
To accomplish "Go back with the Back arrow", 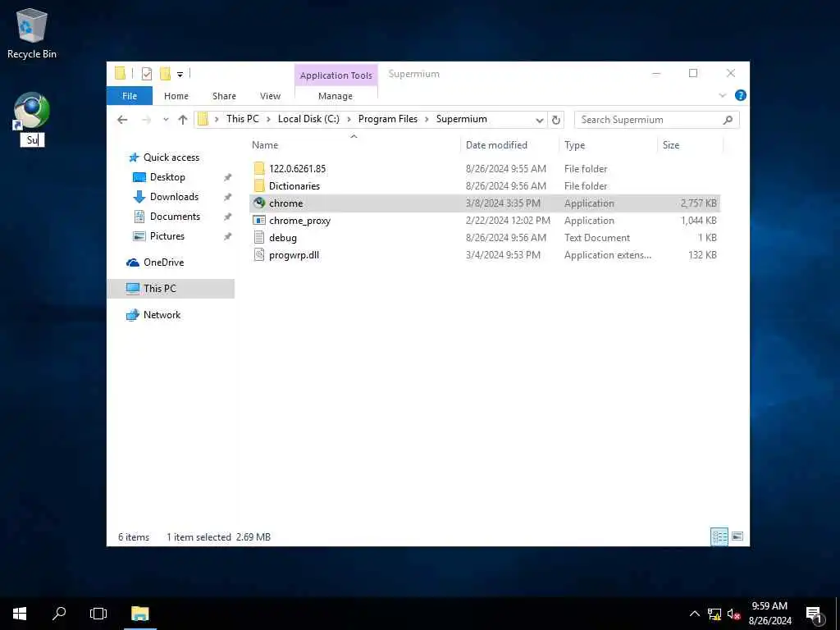I will point(122,120).
